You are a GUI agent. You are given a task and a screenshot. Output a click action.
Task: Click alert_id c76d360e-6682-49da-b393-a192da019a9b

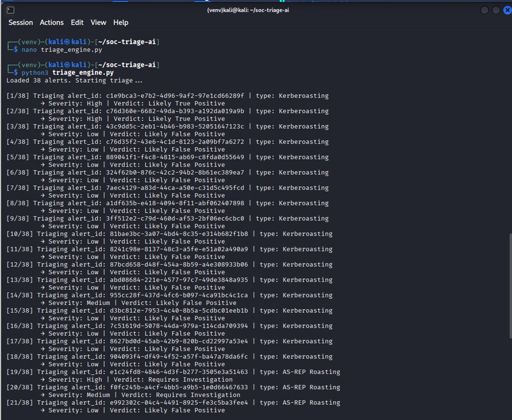(x=175, y=111)
